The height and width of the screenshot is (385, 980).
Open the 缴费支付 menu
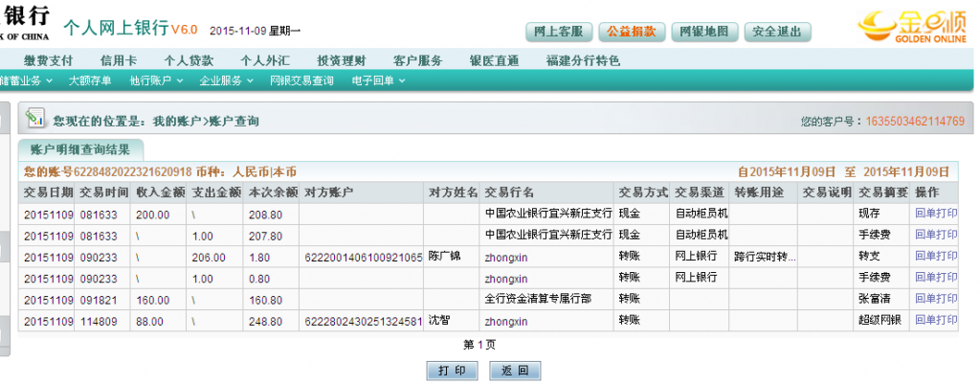pos(48,60)
